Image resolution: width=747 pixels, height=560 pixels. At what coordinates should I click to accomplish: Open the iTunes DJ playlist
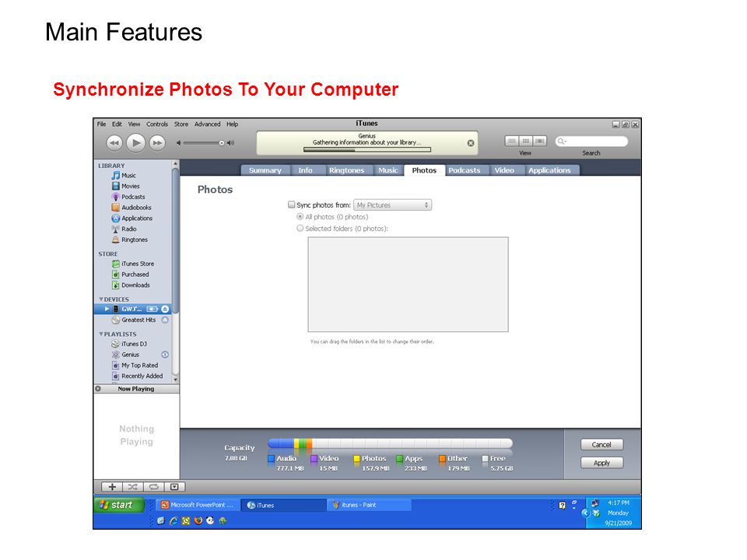pos(134,344)
